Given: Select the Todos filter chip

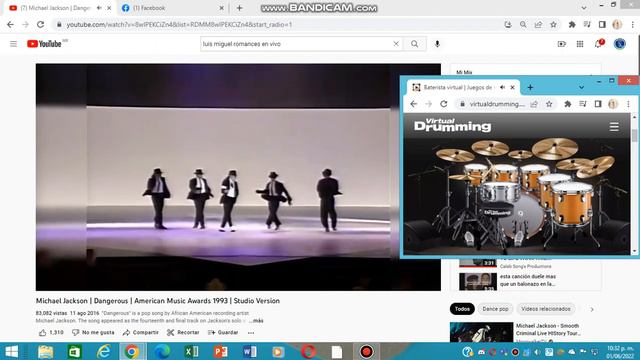Looking at the screenshot, I should pos(462,309).
